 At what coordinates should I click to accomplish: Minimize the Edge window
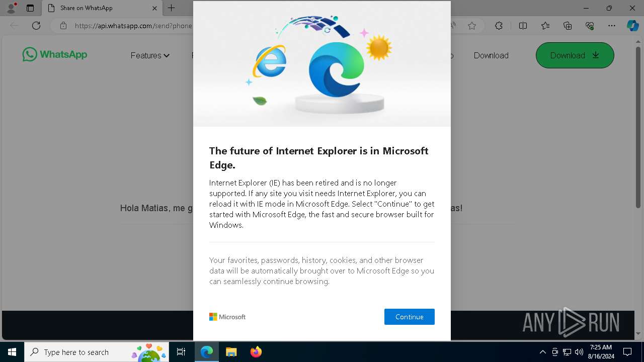[586, 8]
